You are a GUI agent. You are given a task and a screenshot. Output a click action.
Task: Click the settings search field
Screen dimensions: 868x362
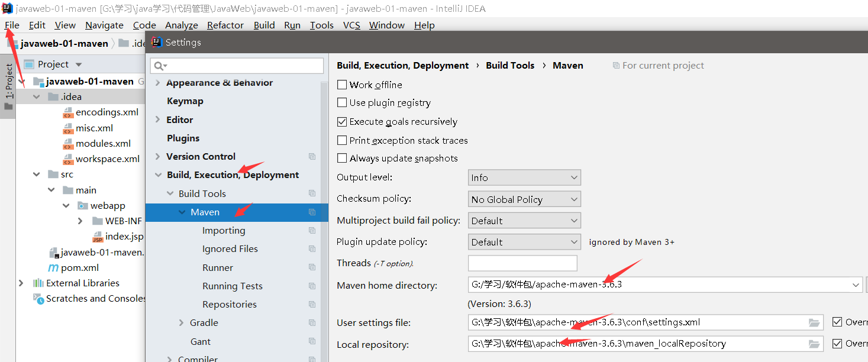pos(237,66)
